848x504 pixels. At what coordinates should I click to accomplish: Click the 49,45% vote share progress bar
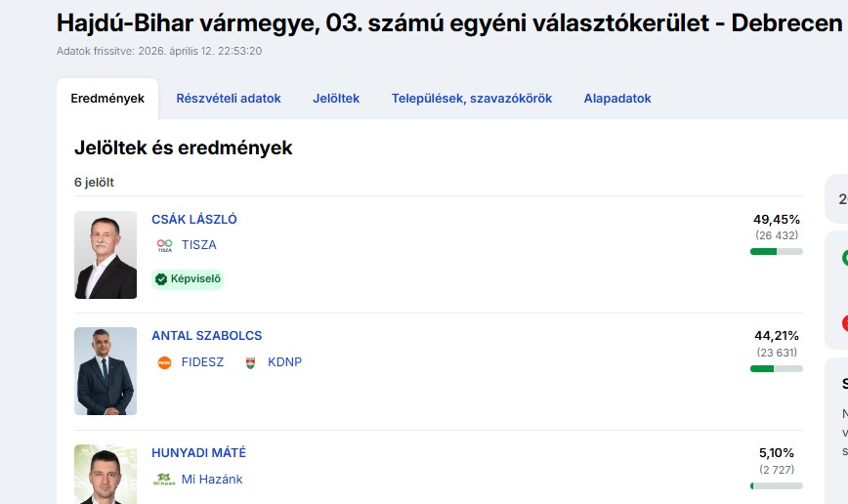[x=776, y=252]
